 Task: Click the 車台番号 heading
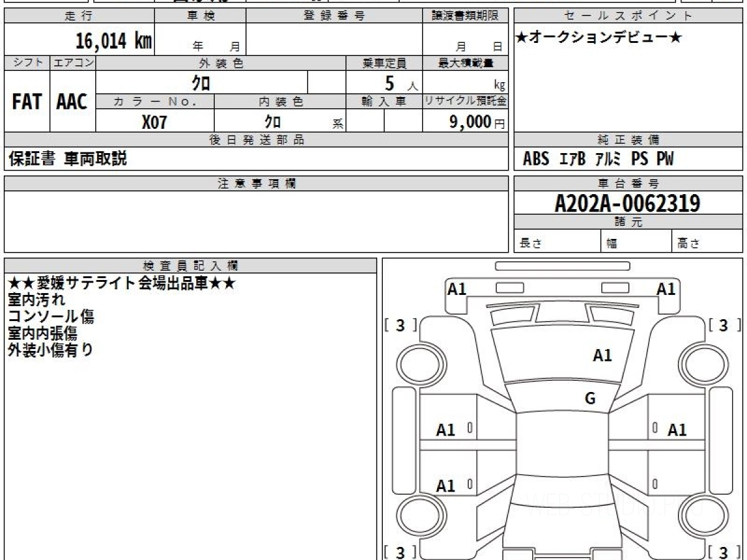629,184
